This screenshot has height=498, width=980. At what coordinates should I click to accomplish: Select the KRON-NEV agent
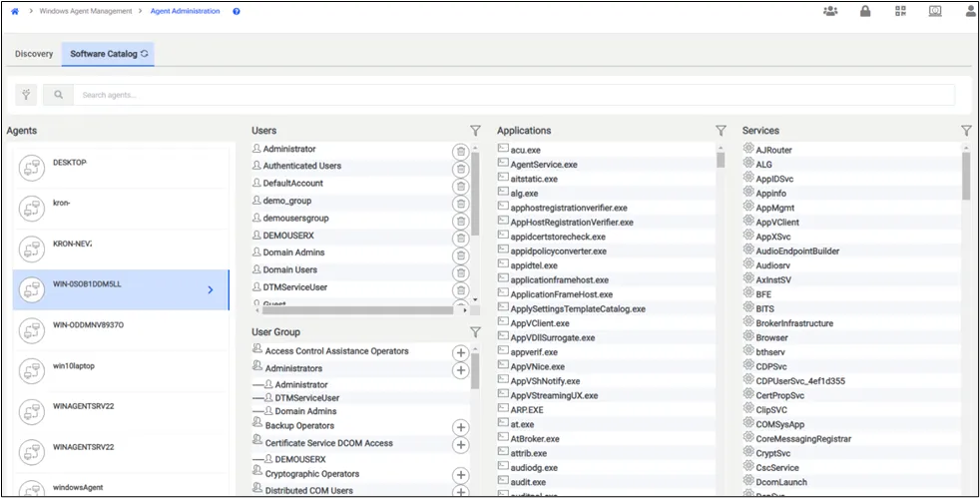tap(120, 249)
